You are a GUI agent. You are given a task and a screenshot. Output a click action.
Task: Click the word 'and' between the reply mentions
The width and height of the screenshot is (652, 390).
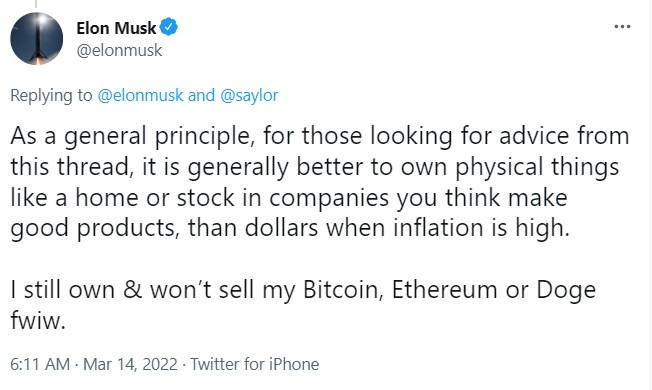(x=201, y=95)
